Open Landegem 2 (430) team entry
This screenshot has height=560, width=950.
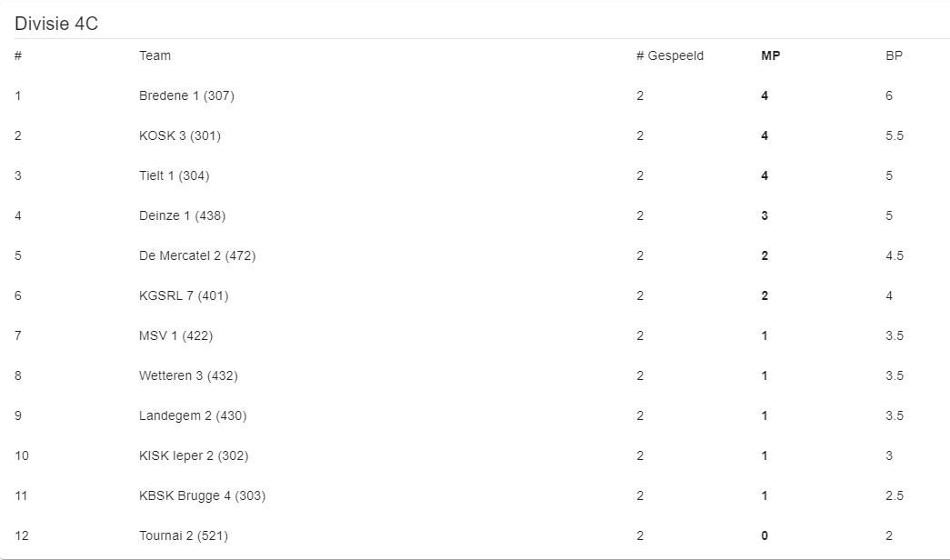click(193, 415)
